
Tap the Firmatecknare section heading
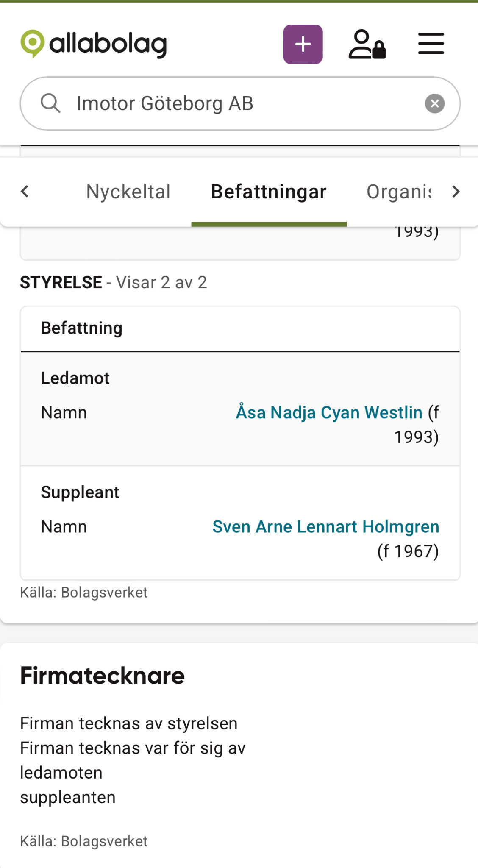tap(103, 676)
